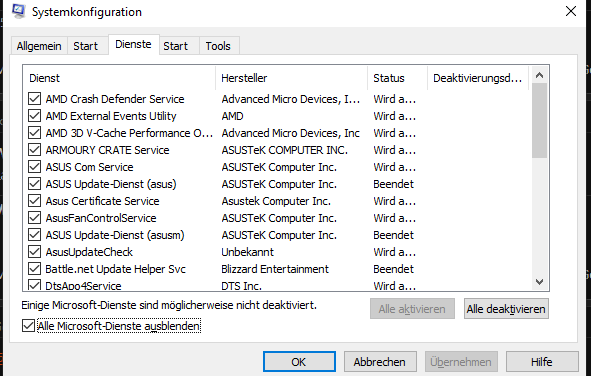This screenshot has width=591, height=376.
Task: Click the scrollbar down arrow
Action: 539,281
